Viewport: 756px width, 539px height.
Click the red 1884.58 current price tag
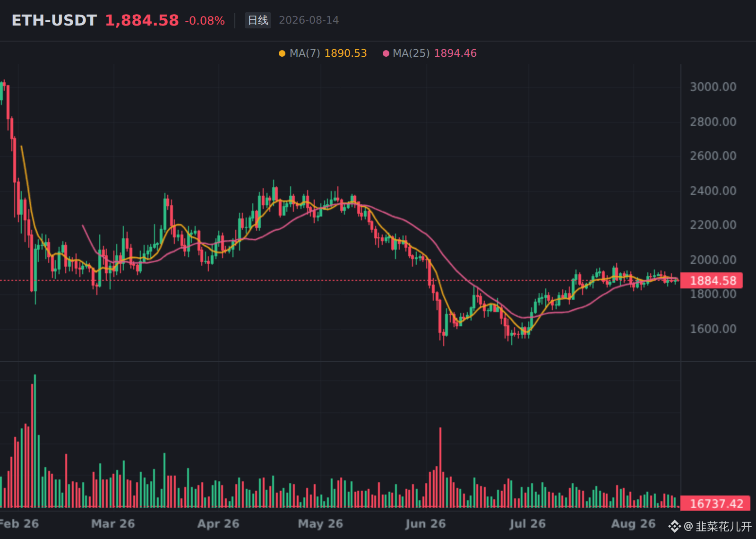pos(712,280)
